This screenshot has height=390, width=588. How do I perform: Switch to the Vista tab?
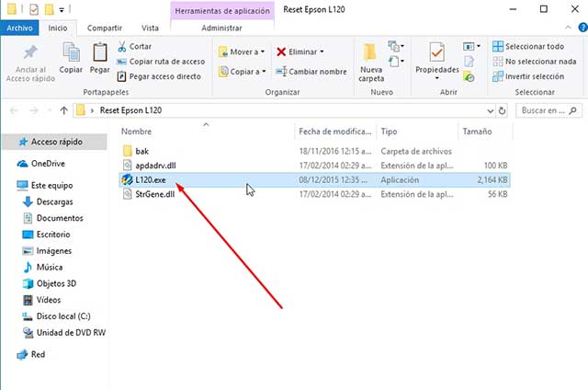150,29
